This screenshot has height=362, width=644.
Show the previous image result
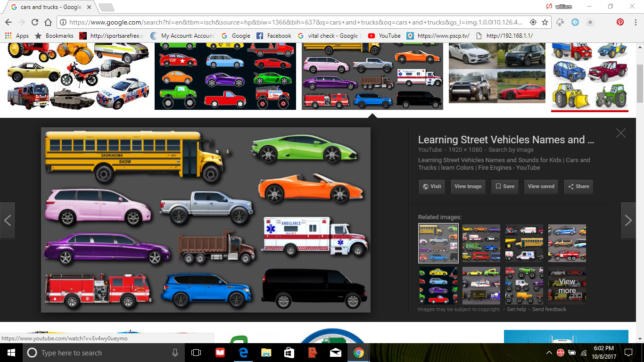tap(8, 220)
